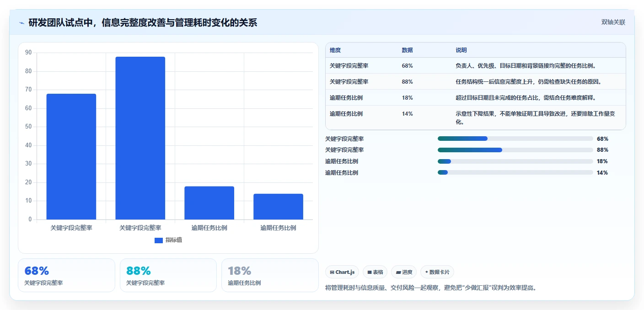Click the tallest chart bar reaching 88
This screenshot has height=310, width=644.
click(x=140, y=138)
